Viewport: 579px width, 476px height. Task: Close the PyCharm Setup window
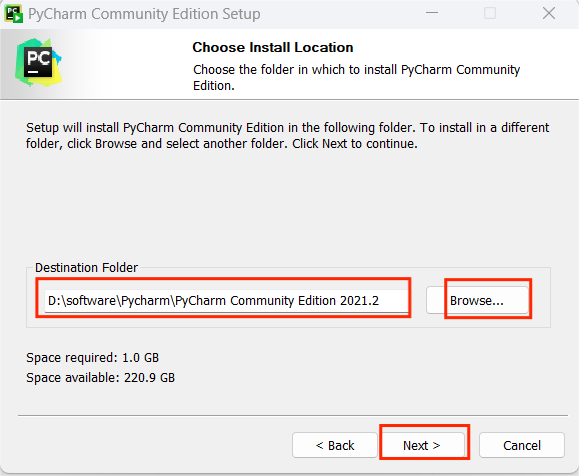pyautogui.click(x=549, y=13)
